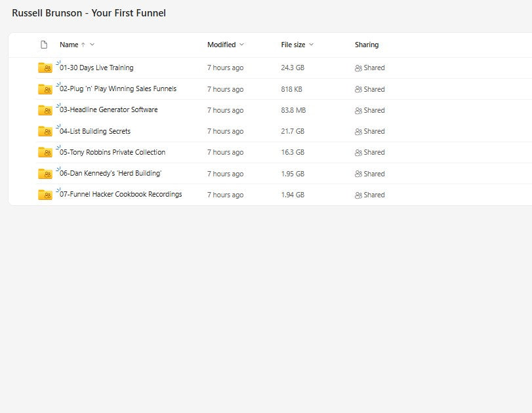Click shared people icon for 03-Headline Generator row
This screenshot has width=532, height=413.
pos(358,111)
